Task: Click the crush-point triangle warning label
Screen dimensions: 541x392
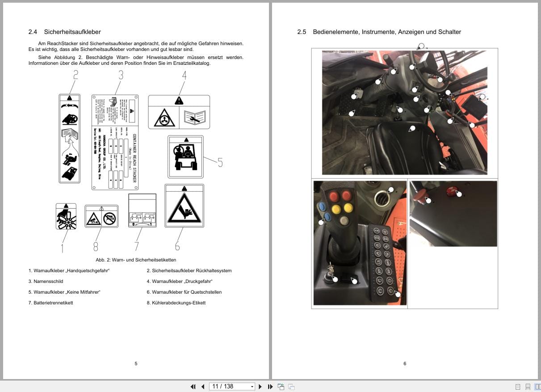Action: point(184,206)
